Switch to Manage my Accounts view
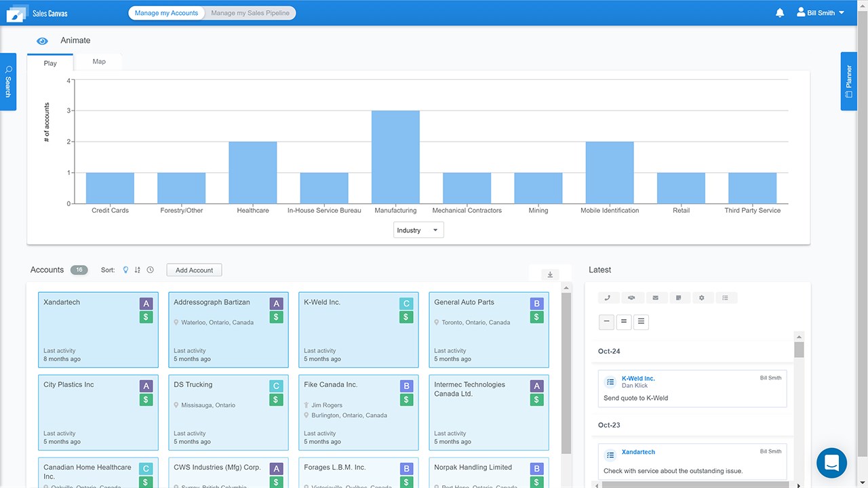The height and width of the screenshot is (488, 868). (167, 13)
